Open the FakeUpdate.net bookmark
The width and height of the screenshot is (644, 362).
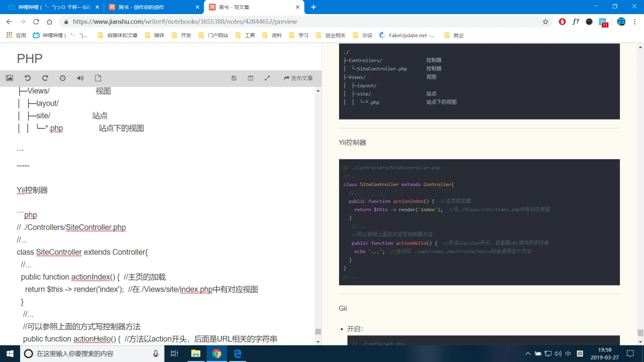[x=407, y=36]
